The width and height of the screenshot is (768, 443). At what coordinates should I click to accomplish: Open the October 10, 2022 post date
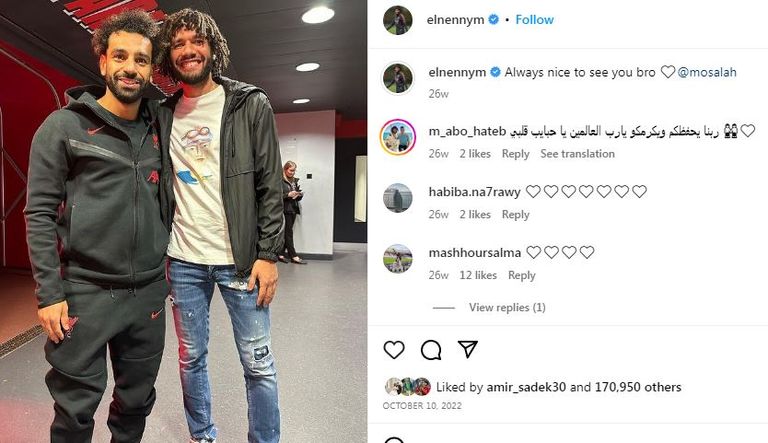(422, 406)
